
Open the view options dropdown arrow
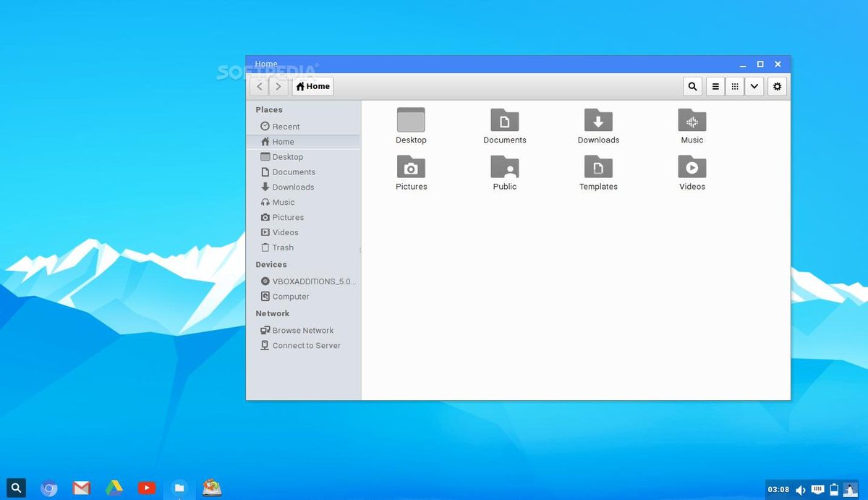[754, 86]
